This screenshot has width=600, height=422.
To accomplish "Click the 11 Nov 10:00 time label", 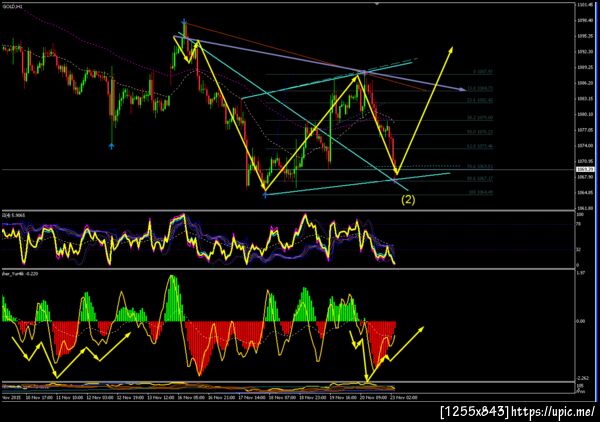I will coord(69,398).
